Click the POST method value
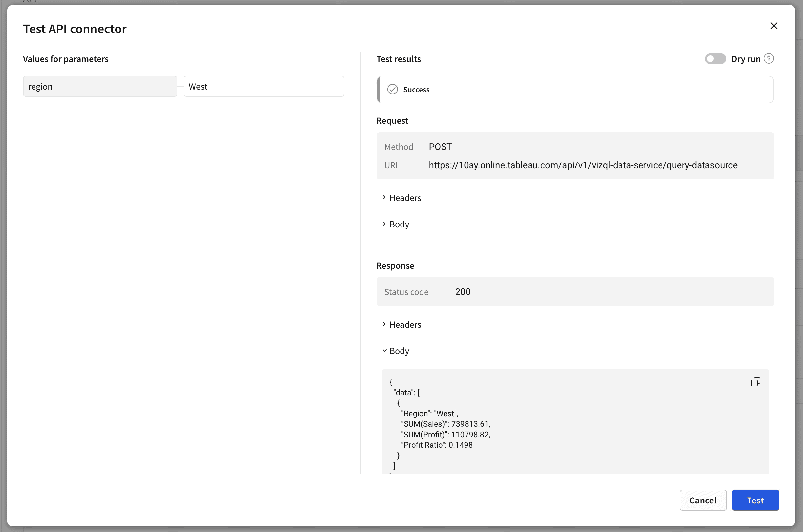The width and height of the screenshot is (803, 532). 440,147
